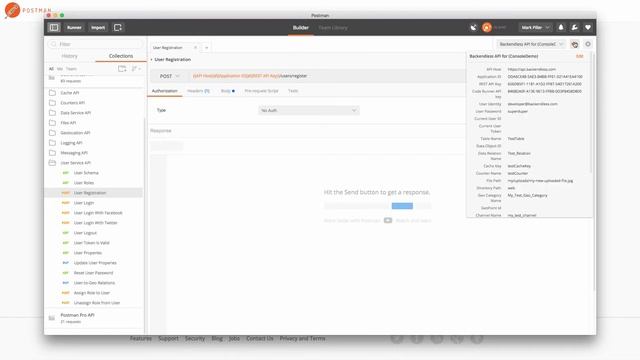Click Edit in environment quick look
The image size is (640, 360).
coord(579,56)
